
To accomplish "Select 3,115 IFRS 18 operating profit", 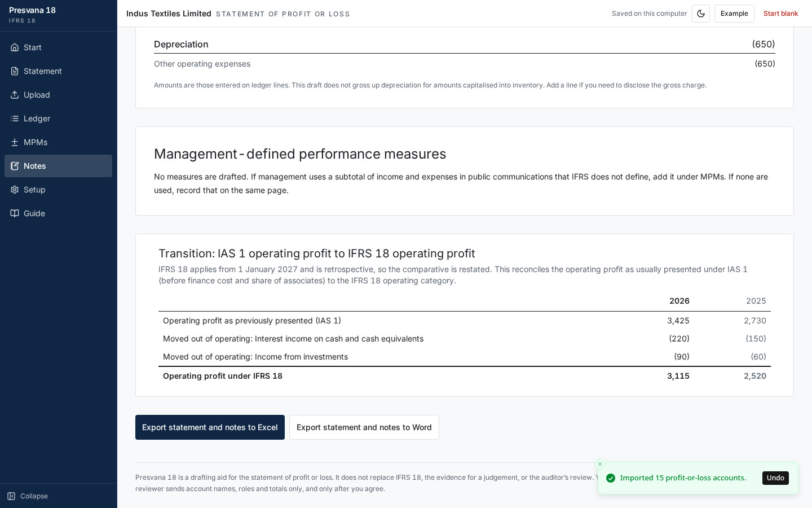I will pyautogui.click(x=678, y=376).
